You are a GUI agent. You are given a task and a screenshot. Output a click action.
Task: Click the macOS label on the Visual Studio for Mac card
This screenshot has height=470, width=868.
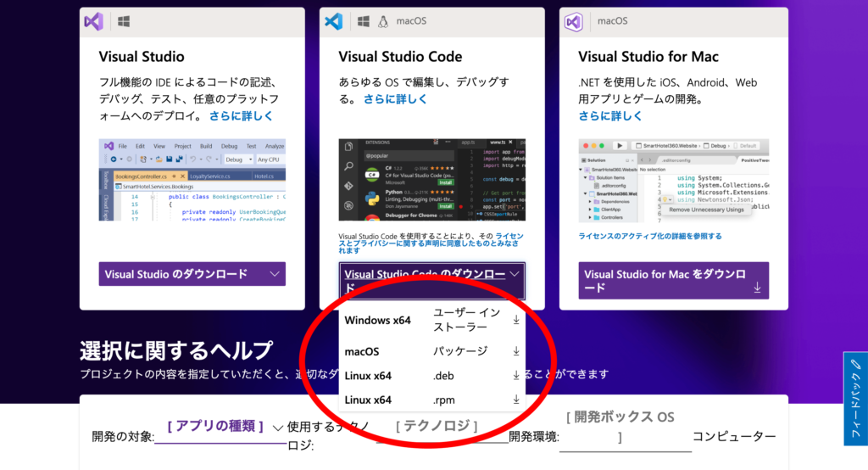tap(612, 21)
